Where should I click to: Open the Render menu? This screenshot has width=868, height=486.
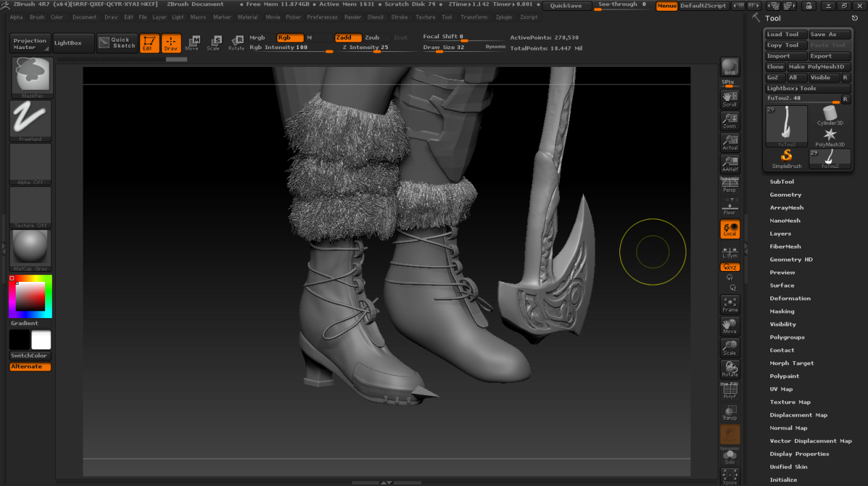(352, 17)
